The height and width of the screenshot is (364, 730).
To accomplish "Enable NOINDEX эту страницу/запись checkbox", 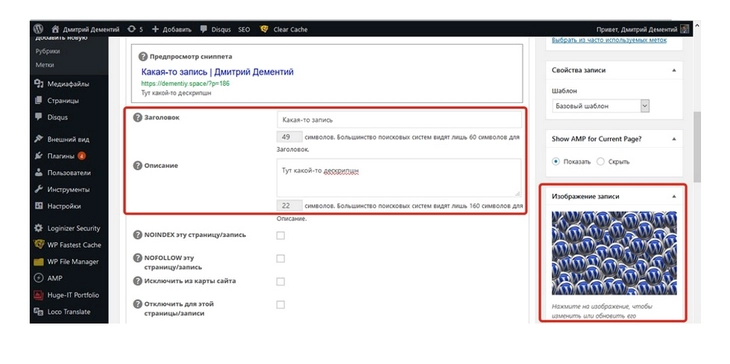I will tap(280, 236).
